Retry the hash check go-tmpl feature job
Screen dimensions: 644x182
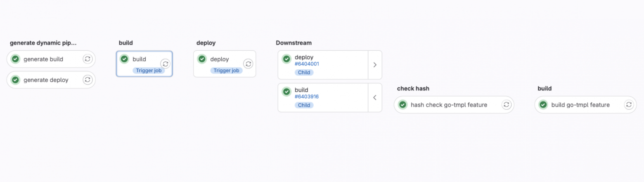click(506, 105)
